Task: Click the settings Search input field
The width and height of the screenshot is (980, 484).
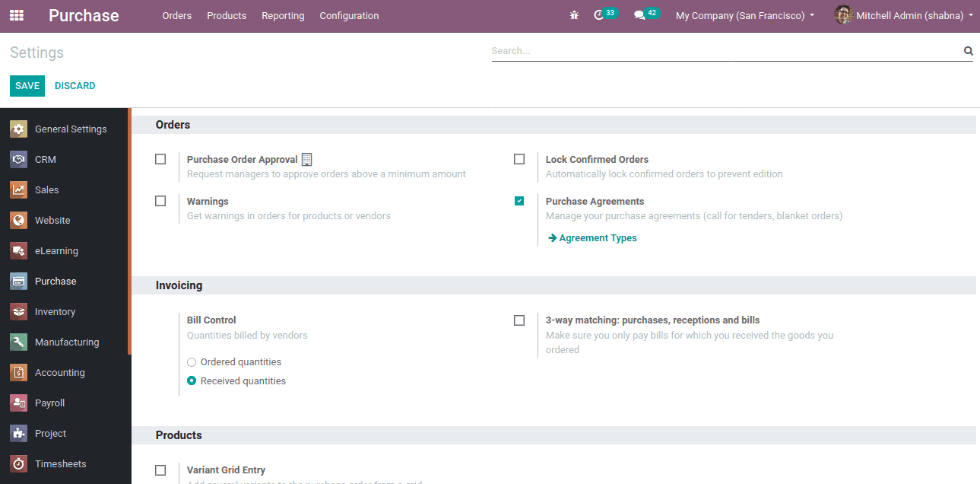Action: pyautogui.click(x=726, y=51)
